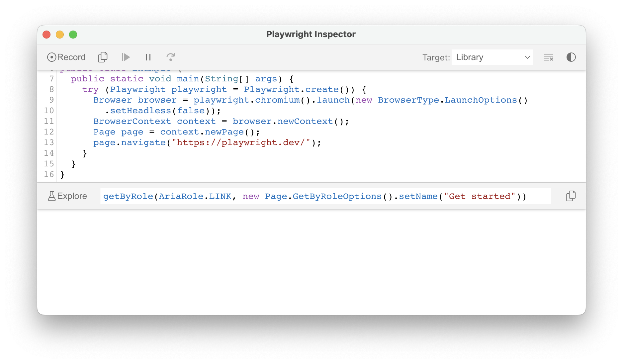Click line number 16 in gutter

[49, 174]
